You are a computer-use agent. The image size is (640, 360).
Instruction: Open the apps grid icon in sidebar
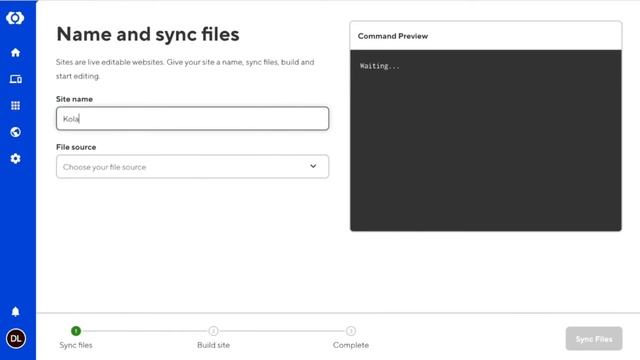click(x=16, y=106)
